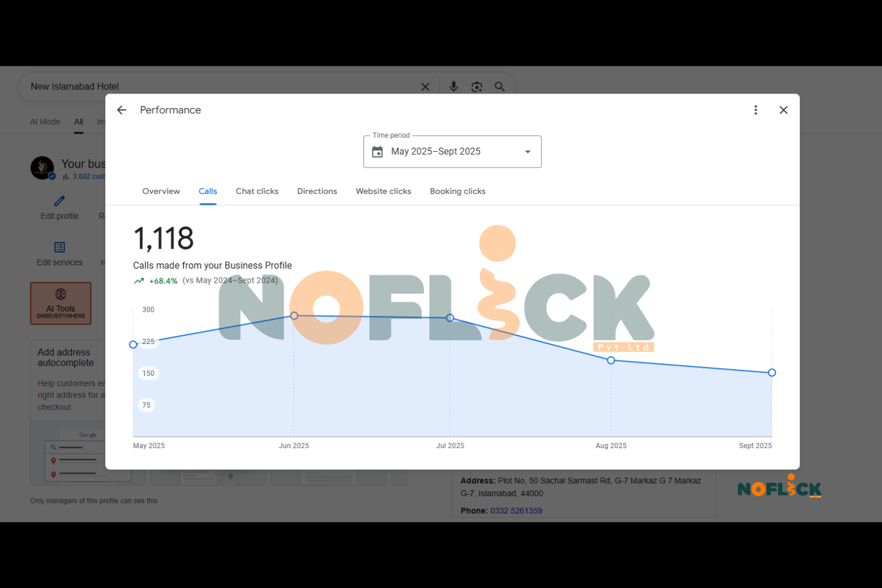Click the Edit profile pencil icon

59,201
